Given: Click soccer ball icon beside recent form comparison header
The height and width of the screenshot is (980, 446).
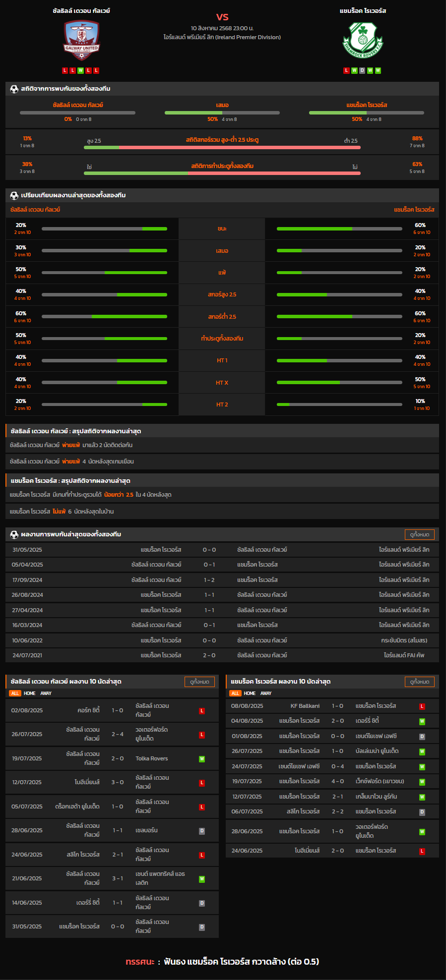Looking at the screenshot, I should coord(14,195).
